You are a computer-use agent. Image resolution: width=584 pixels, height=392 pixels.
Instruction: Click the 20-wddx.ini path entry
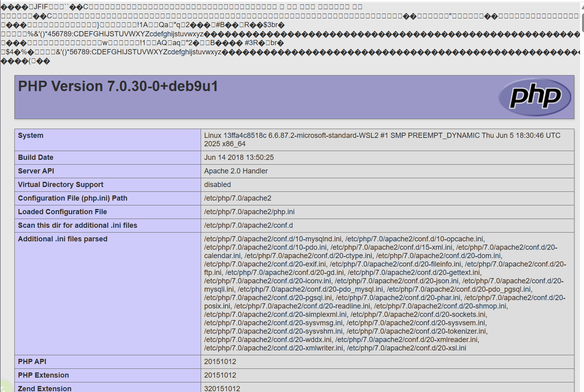(267, 340)
